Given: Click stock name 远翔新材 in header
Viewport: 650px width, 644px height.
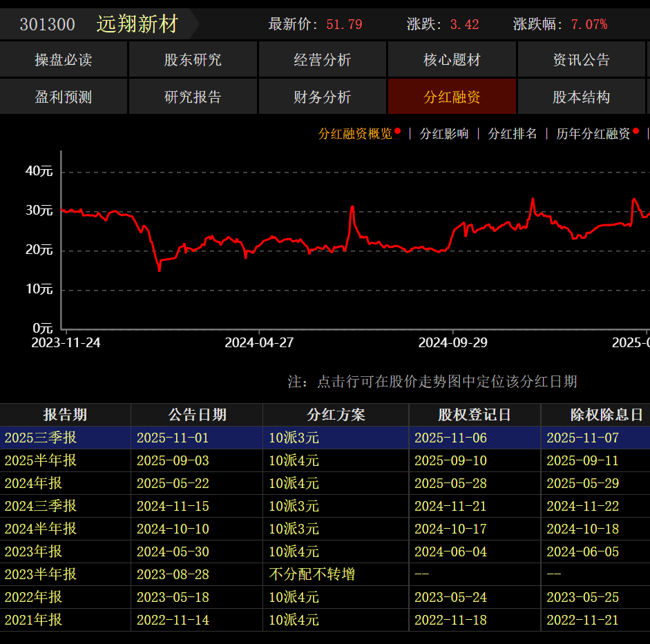Looking at the screenshot, I should pos(137,24).
